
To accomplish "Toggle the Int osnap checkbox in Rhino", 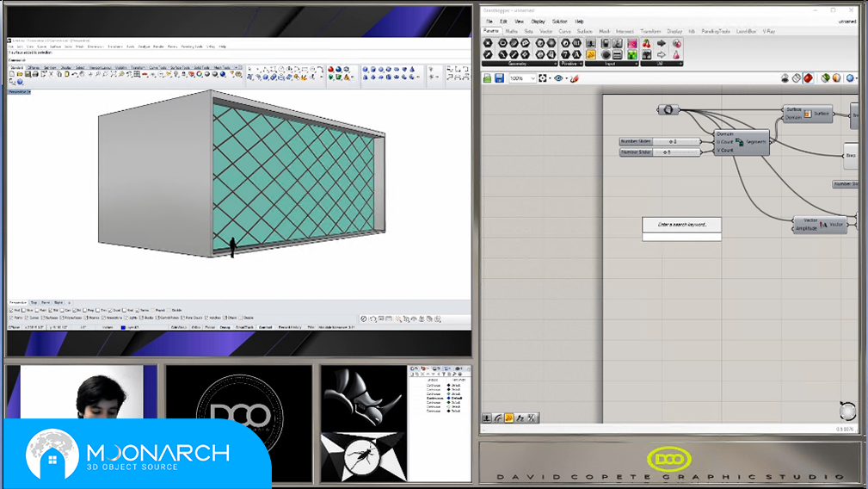I will (x=75, y=310).
